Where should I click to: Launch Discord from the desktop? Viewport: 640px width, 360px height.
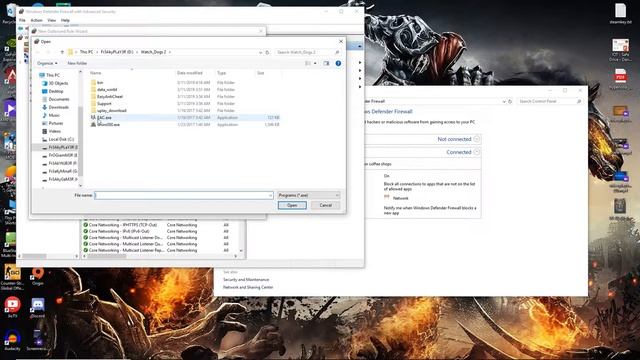click(38, 308)
